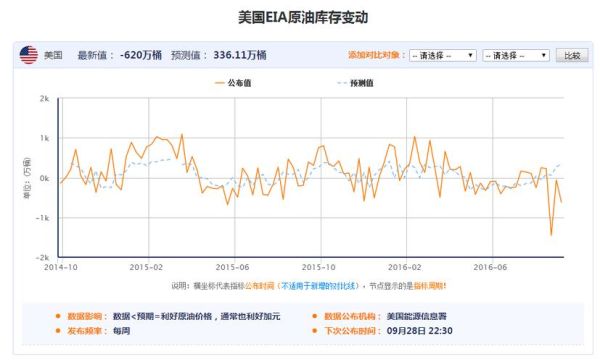
Task: Click the 2015-02 x-axis label
Action: (146, 267)
